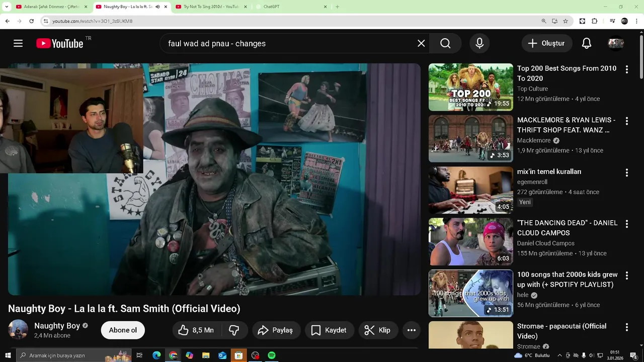Start voice search with the microphone icon

(479, 43)
